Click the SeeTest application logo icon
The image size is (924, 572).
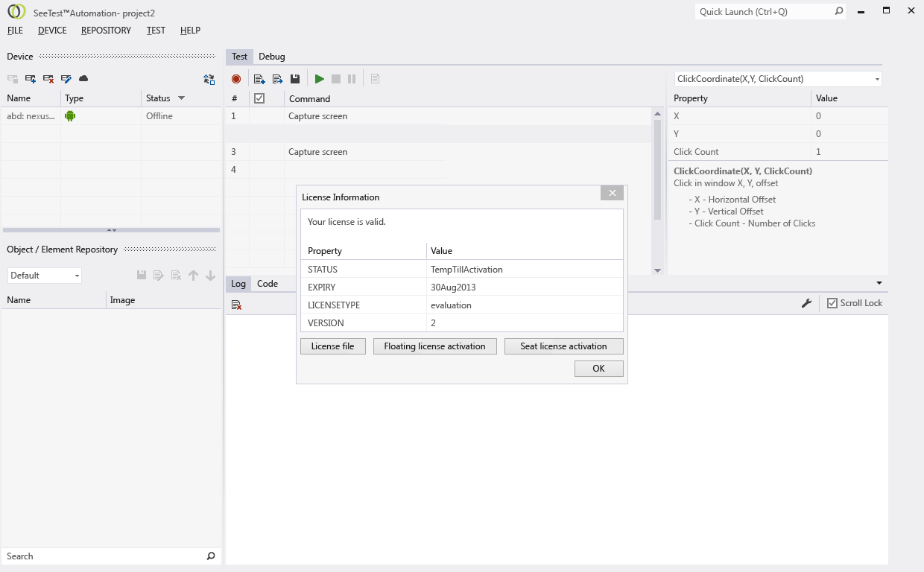(16, 11)
